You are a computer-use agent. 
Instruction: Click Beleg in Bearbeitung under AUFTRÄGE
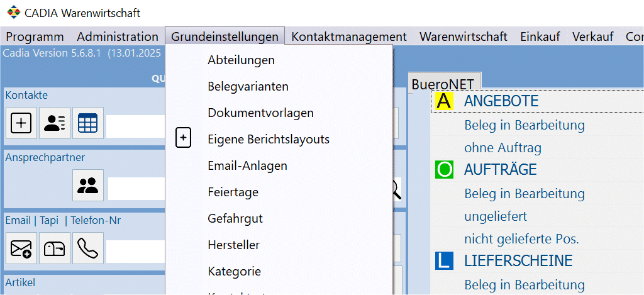(525, 193)
